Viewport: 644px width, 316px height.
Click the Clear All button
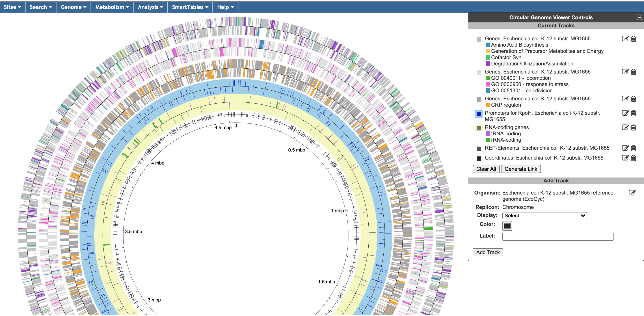pos(486,169)
